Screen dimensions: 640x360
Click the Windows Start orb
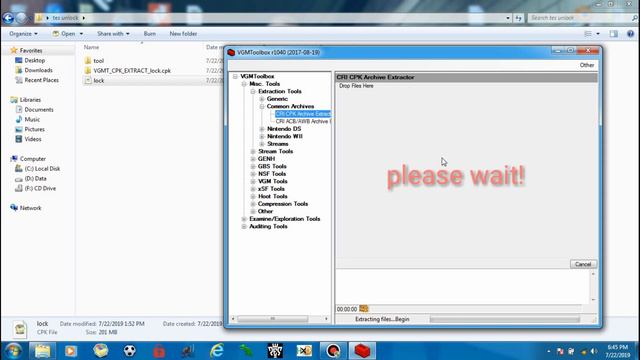(13, 351)
